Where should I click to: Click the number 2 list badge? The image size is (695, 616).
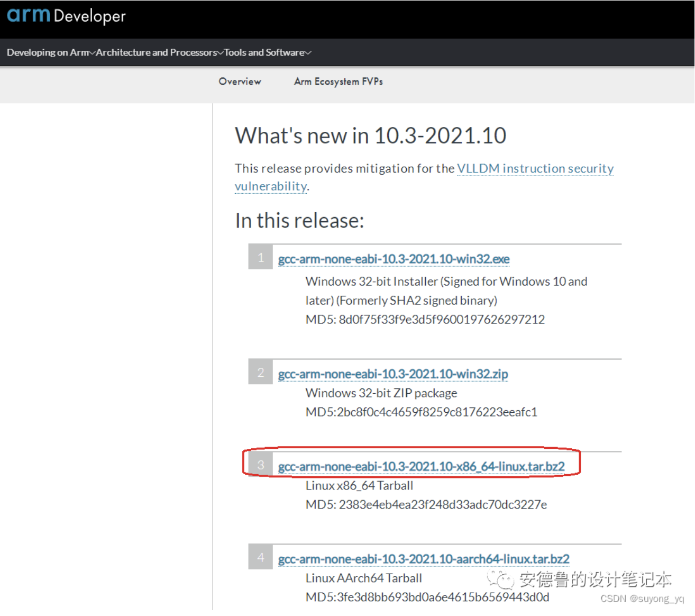coord(261,372)
